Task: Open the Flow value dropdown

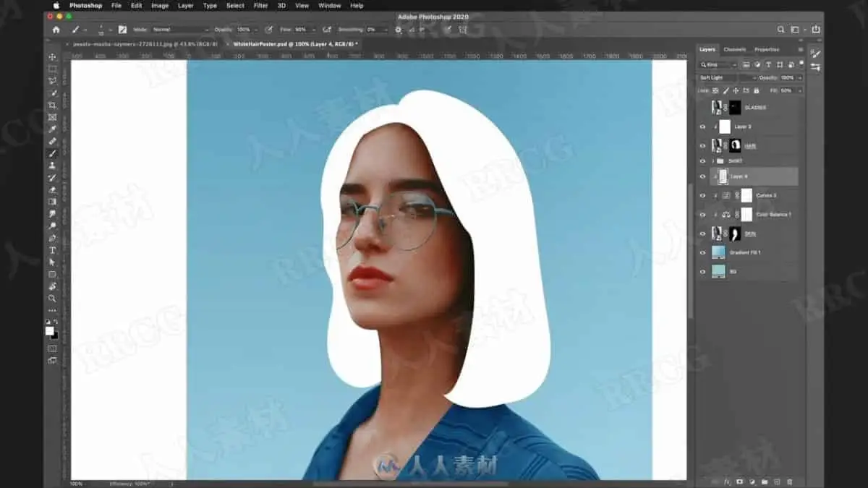Action: (x=314, y=30)
